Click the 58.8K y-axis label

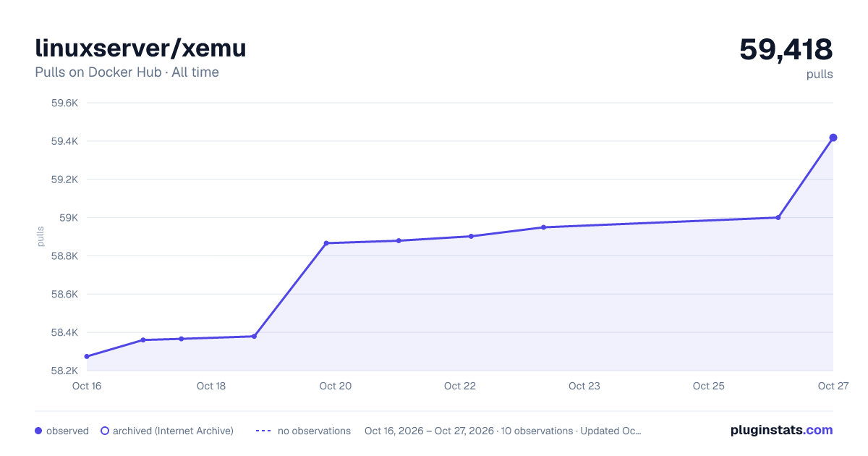click(x=64, y=256)
